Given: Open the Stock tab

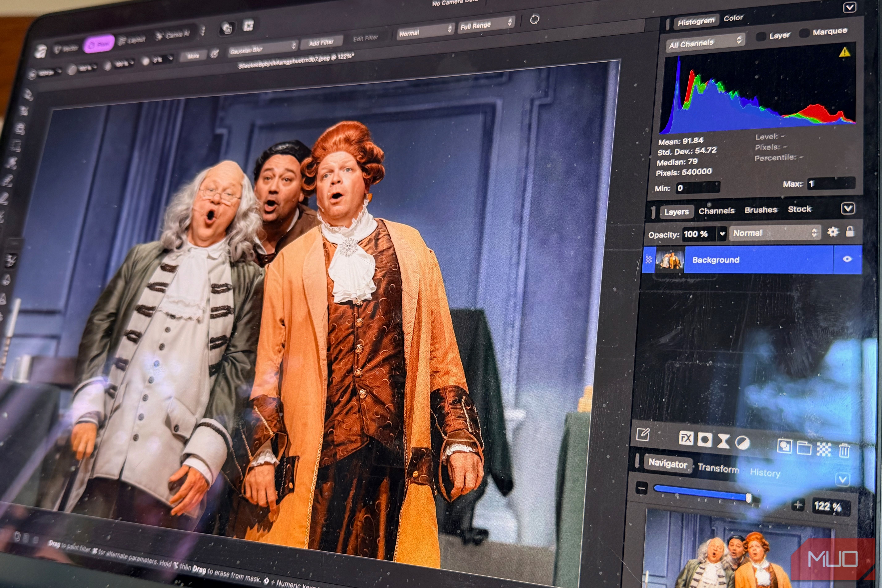Looking at the screenshot, I should coord(800,209).
